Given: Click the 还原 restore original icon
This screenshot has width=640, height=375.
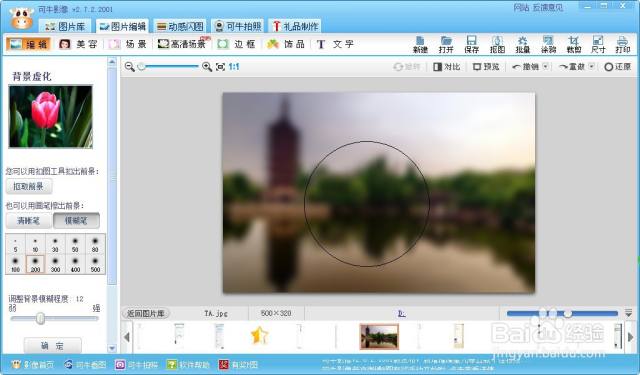Looking at the screenshot, I should pyautogui.click(x=618, y=67).
